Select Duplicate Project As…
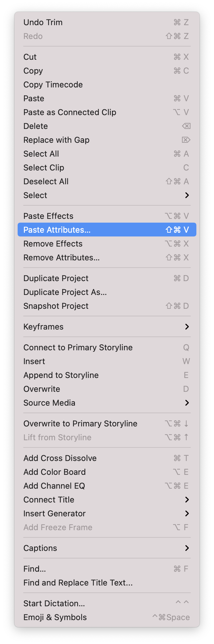Screen dimensions: 214x644 [107, 292]
